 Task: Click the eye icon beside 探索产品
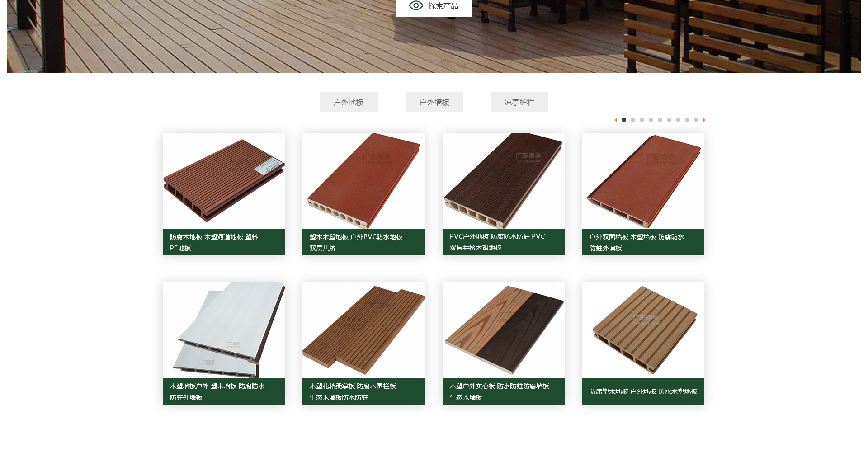[x=415, y=5]
